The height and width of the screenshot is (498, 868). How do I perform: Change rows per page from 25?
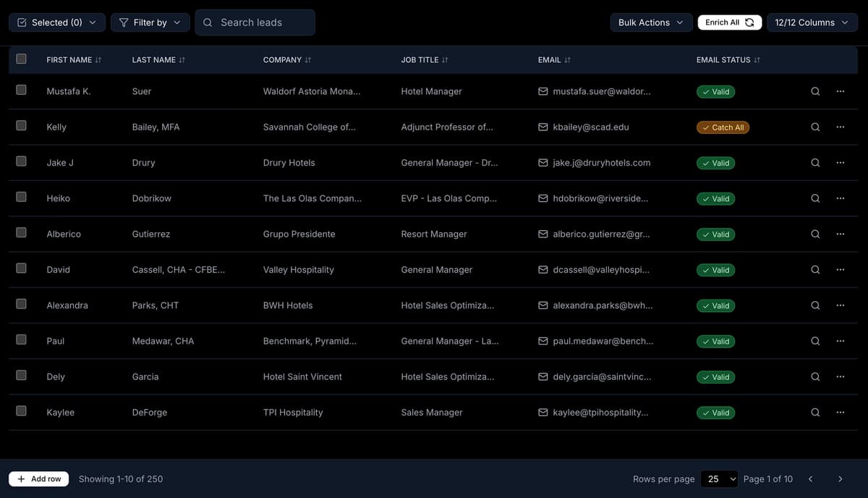pyautogui.click(x=720, y=479)
